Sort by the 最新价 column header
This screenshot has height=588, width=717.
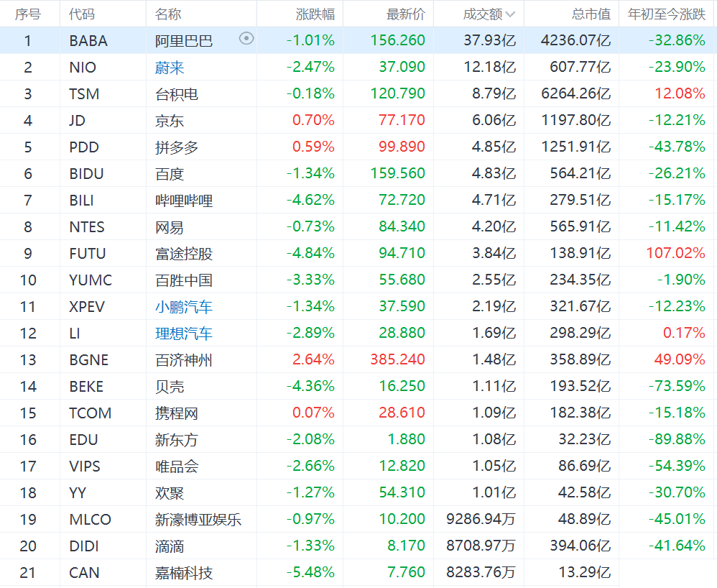click(x=405, y=14)
